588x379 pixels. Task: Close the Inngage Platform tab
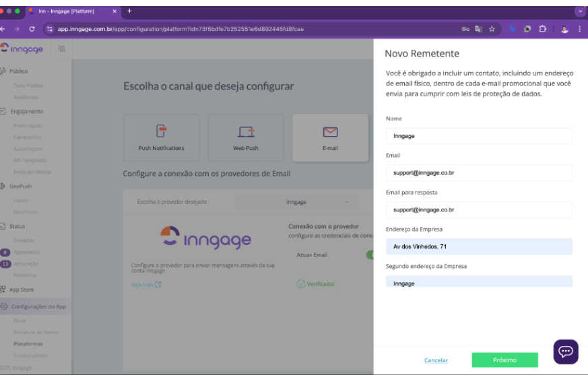coord(115,11)
